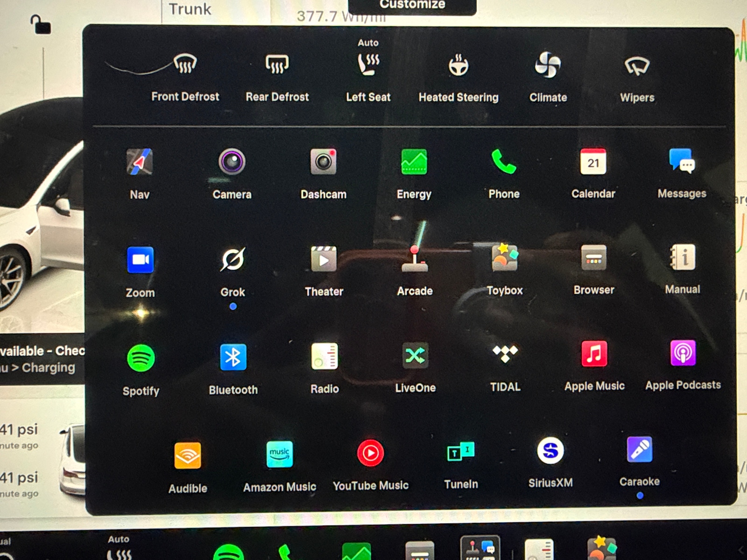Screen dimensions: 747x560
Task: Launch the LiveOne app
Action: pos(415,356)
